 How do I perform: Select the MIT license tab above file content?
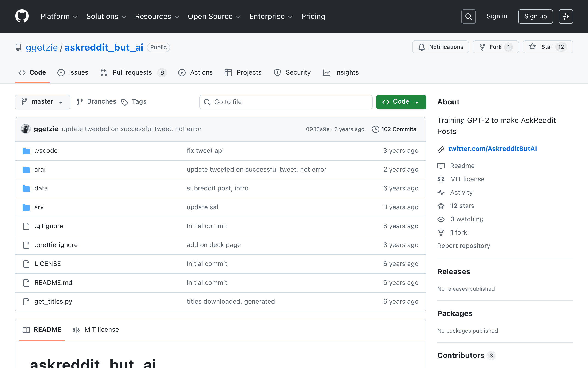coord(96,330)
